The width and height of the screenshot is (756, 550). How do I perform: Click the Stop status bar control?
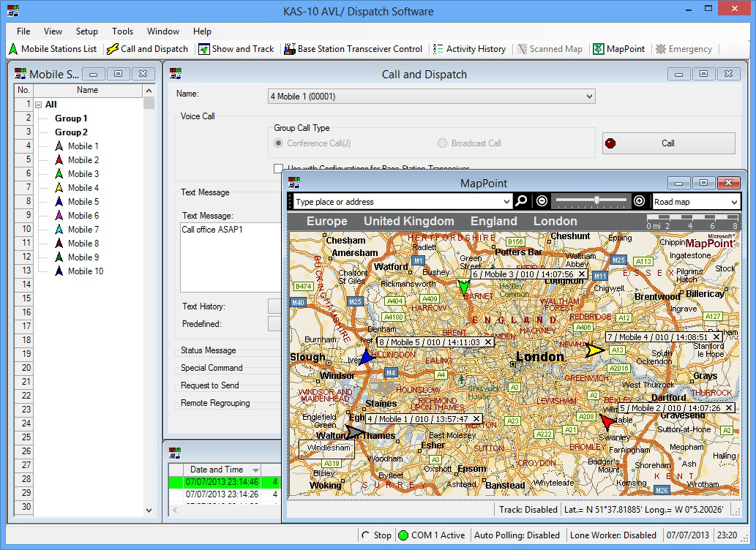378,535
